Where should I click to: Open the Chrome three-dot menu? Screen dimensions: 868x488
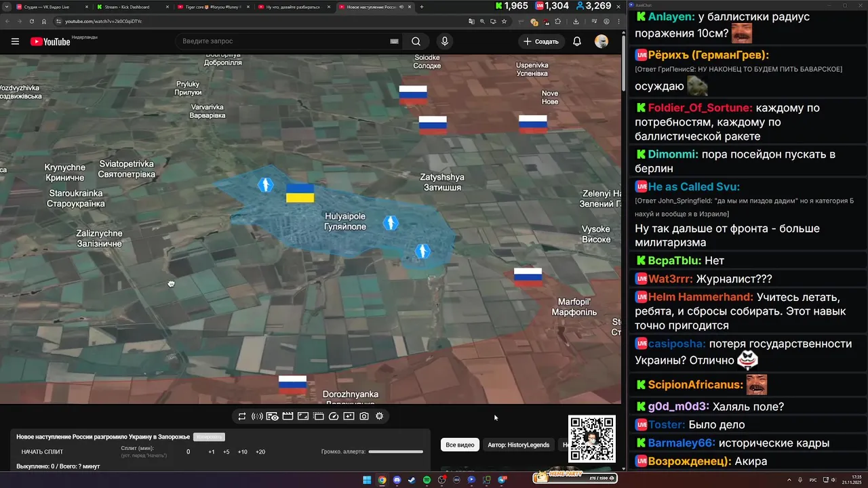click(x=618, y=22)
